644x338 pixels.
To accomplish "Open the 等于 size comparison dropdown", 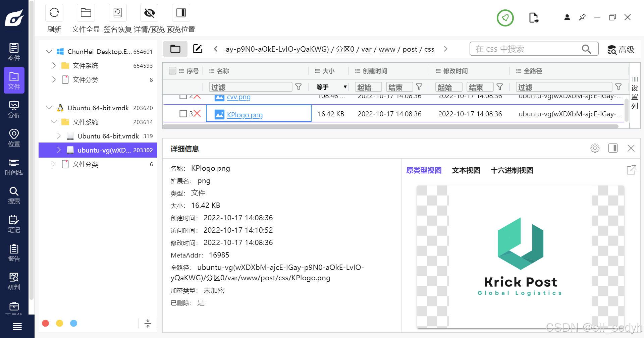I will click(x=331, y=87).
